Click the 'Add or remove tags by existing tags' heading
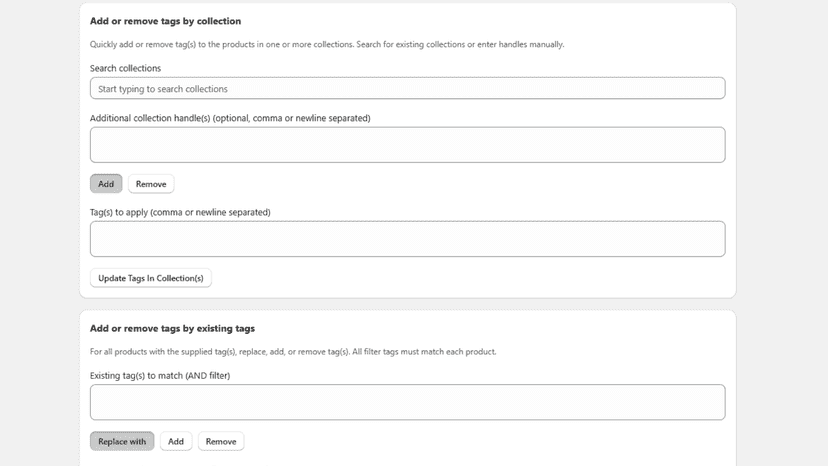 172,329
